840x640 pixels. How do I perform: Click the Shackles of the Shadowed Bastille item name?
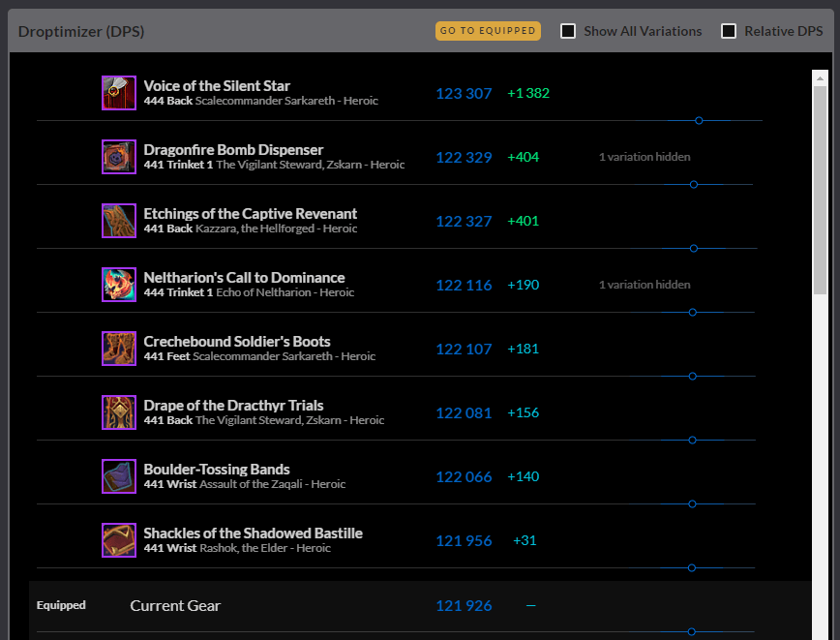[x=253, y=533]
